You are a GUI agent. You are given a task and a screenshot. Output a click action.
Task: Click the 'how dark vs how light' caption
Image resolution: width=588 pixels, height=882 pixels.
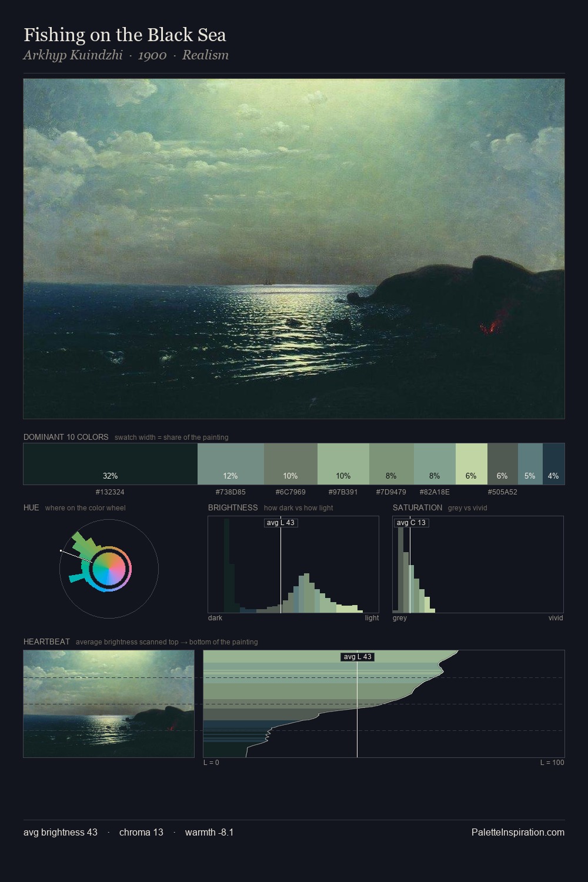[299, 508]
